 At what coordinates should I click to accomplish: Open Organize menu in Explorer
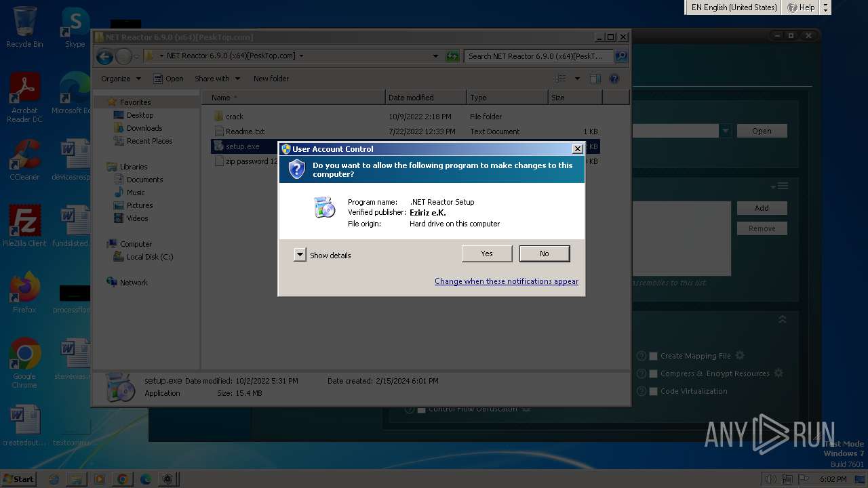121,79
